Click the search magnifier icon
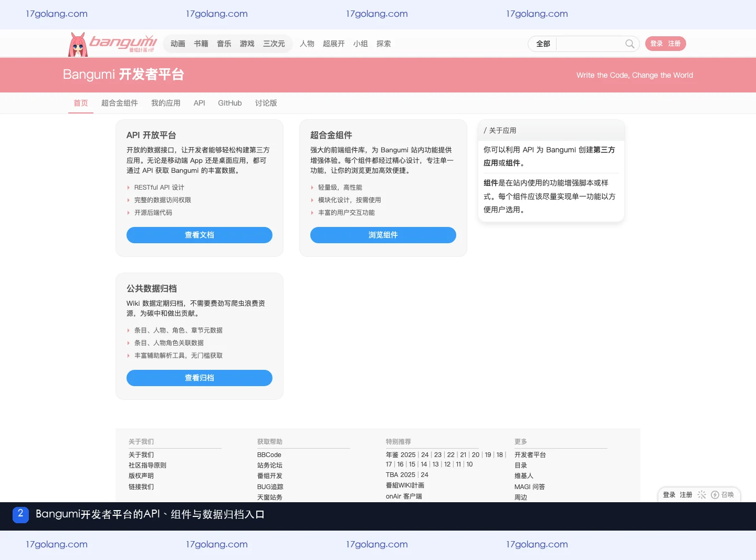756x560 pixels. 629,44
